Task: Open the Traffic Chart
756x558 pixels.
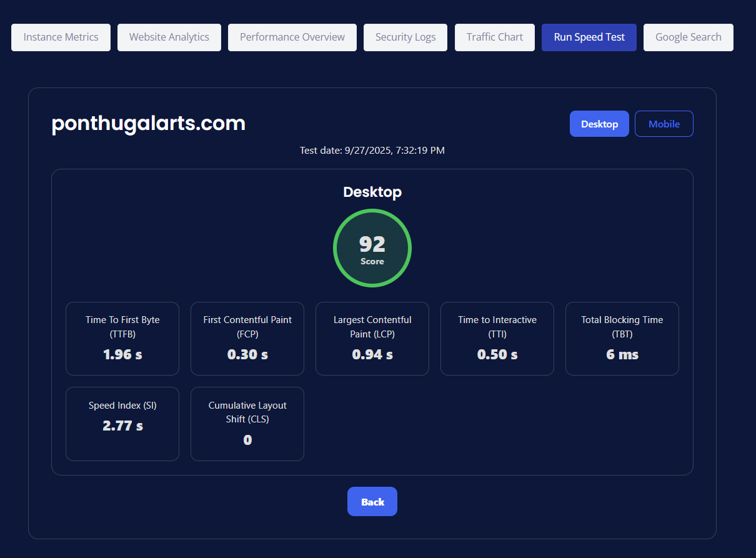Action: 494,37
